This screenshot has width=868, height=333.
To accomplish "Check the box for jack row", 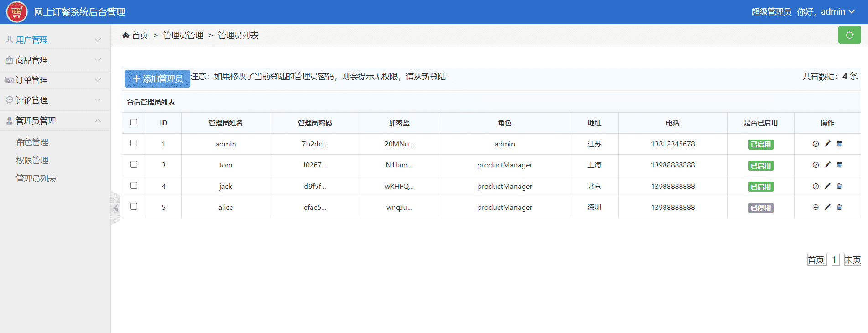I will pos(134,186).
